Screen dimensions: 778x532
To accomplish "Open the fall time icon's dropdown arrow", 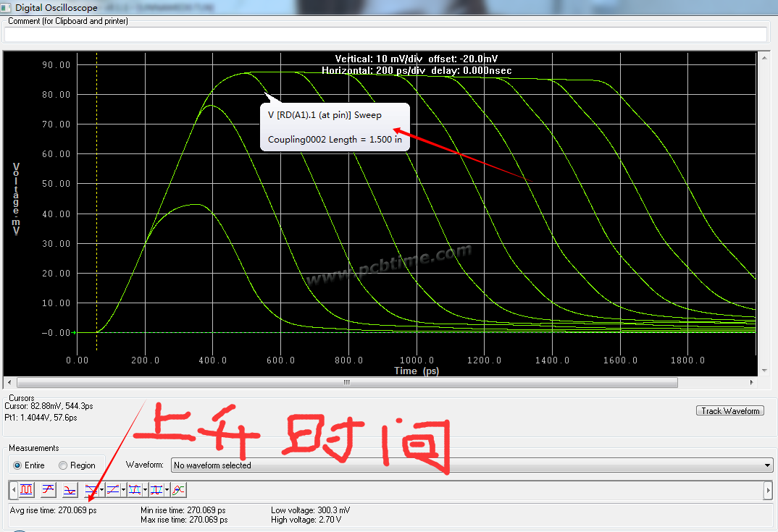I will coord(101,490).
